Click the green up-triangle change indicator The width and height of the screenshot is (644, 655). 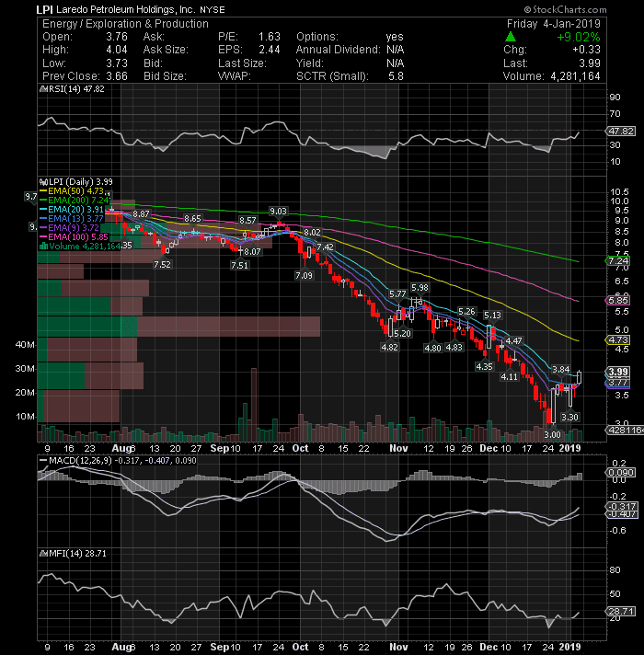[x=511, y=37]
